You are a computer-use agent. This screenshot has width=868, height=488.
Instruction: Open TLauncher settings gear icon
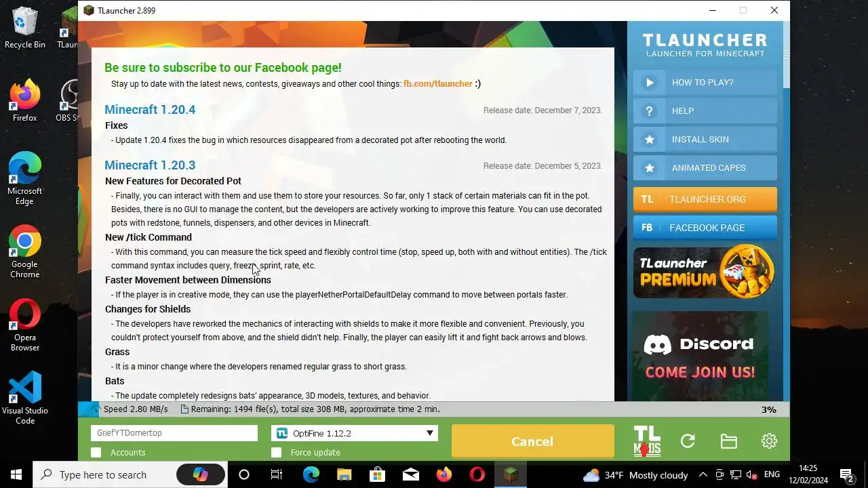[769, 441]
